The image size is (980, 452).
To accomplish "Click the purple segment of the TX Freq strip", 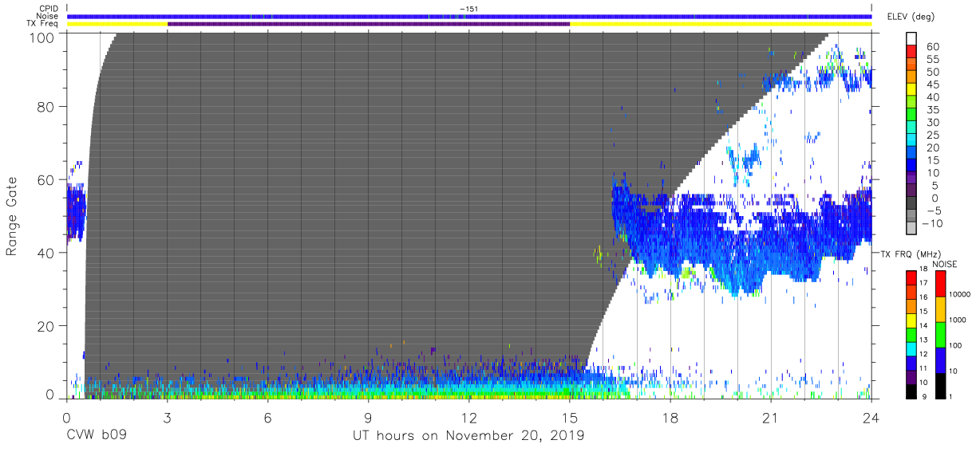I will pos(369,24).
